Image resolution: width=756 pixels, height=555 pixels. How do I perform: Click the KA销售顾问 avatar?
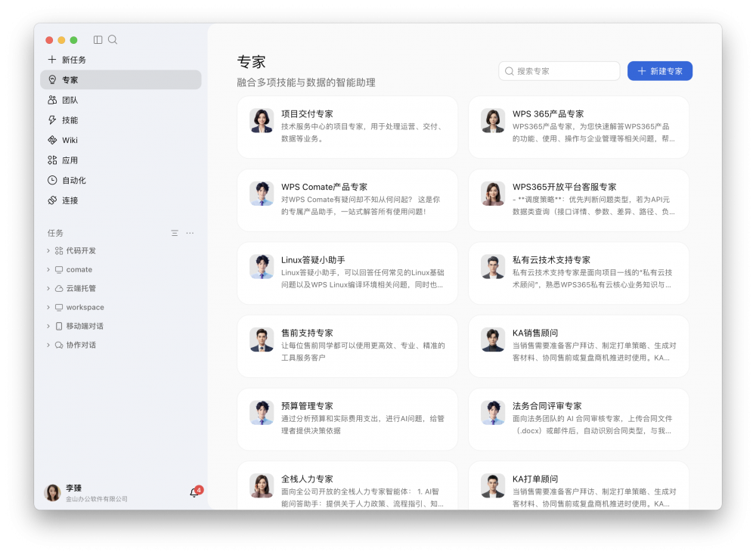point(493,340)
